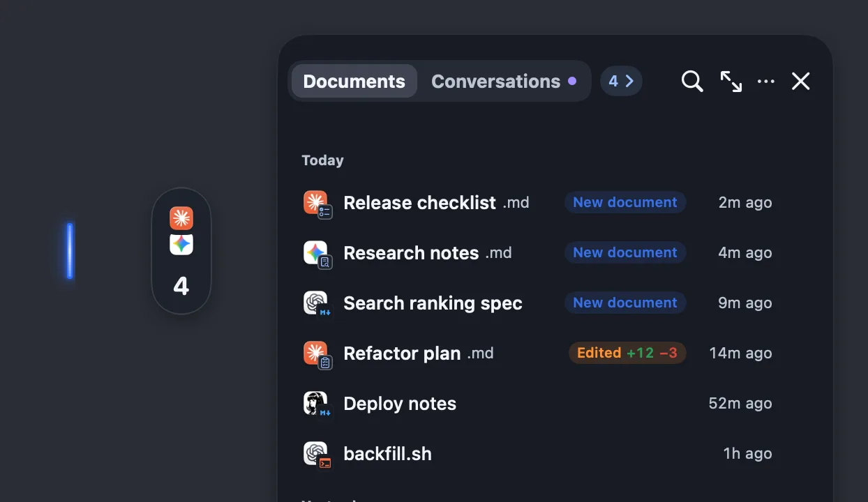
Task: Click the 14m ago timestamp
Action: (740, 353)
